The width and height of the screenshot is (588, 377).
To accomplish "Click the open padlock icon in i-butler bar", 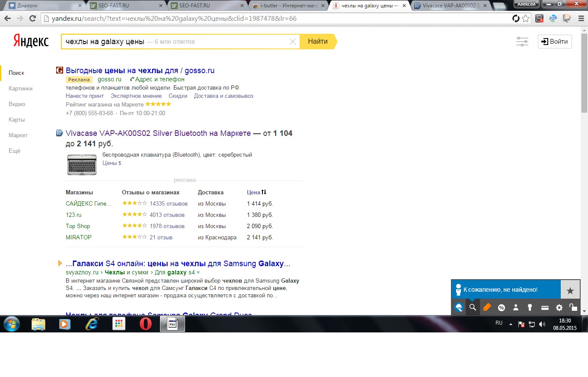I will coord(573,307).
